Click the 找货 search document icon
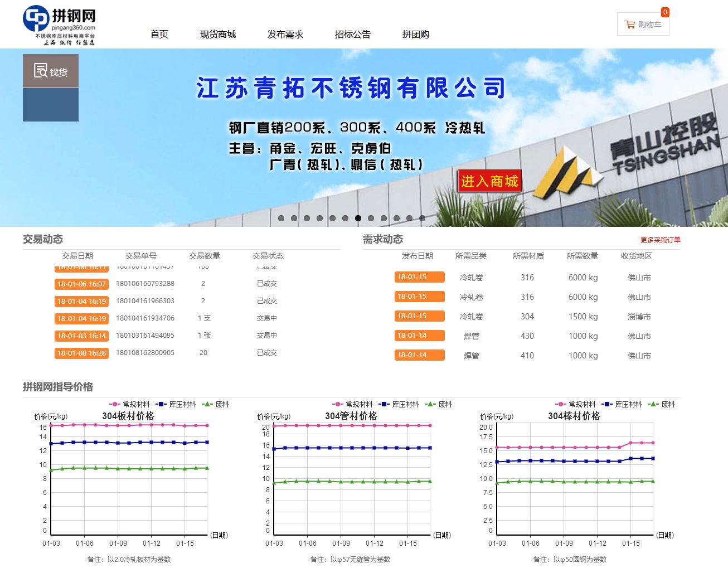 (41, 71)
